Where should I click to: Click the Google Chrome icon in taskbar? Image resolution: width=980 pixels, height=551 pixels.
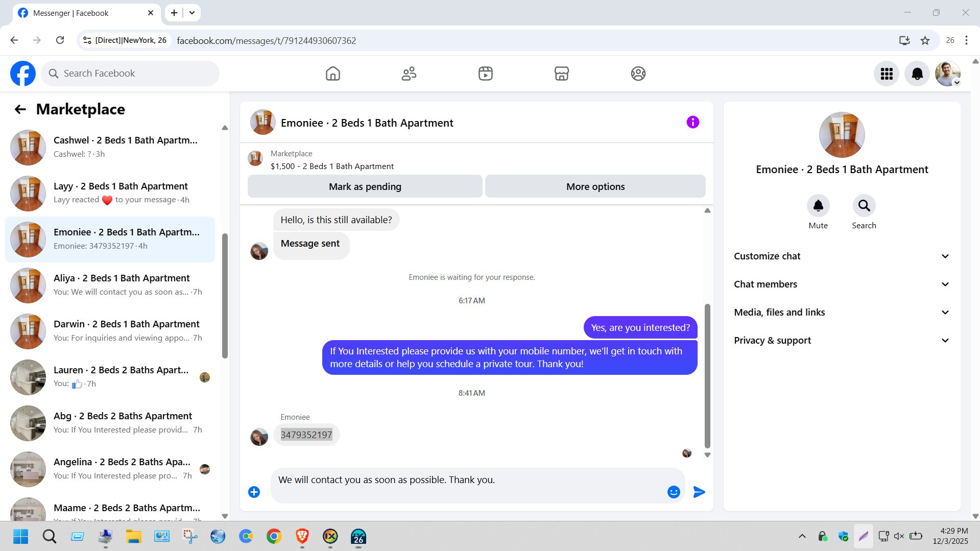274,536
